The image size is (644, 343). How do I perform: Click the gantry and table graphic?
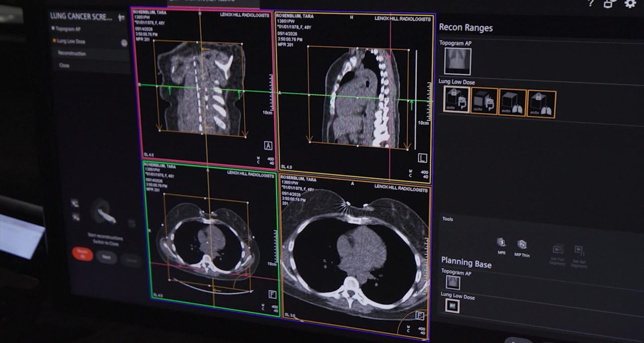point(104,212)
